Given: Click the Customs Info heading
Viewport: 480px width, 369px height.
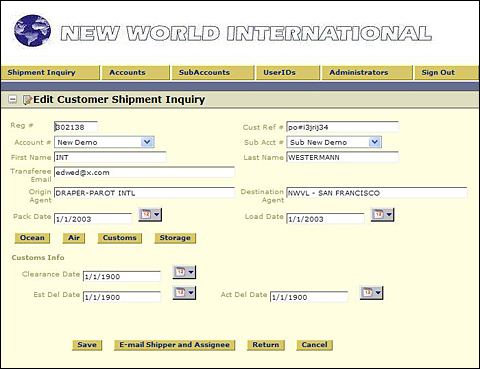Looking at the screenshot, I should tap(38, 258).
